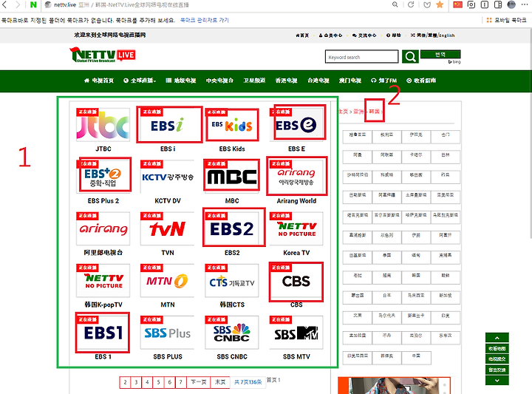Select the EBS2 channel logo
532x394 pixels.
(232, 228)
